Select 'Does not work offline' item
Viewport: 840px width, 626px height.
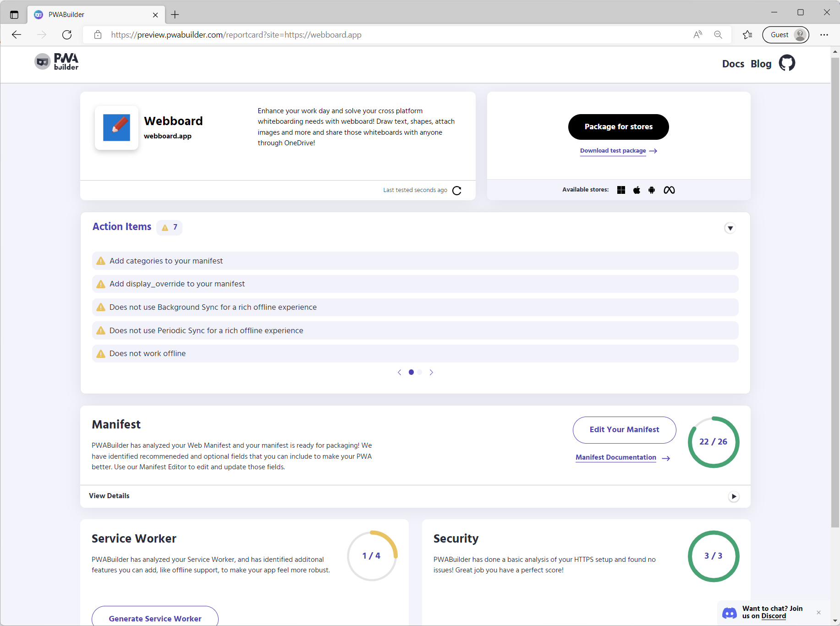click(x=415, y=354)
